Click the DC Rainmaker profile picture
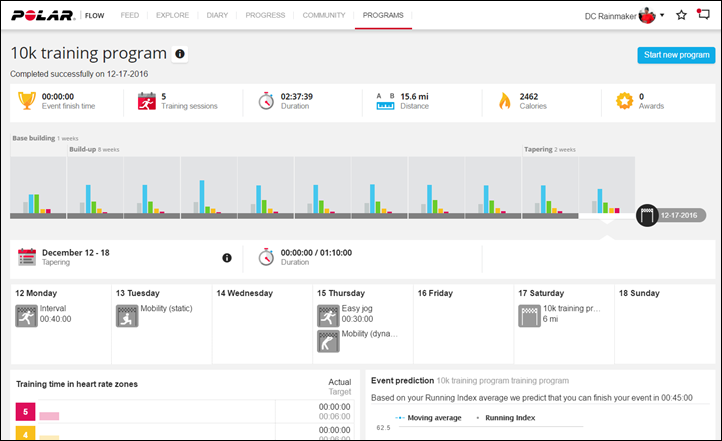The height and width of the screenshot is (441, 722). [x=647, y=16]
